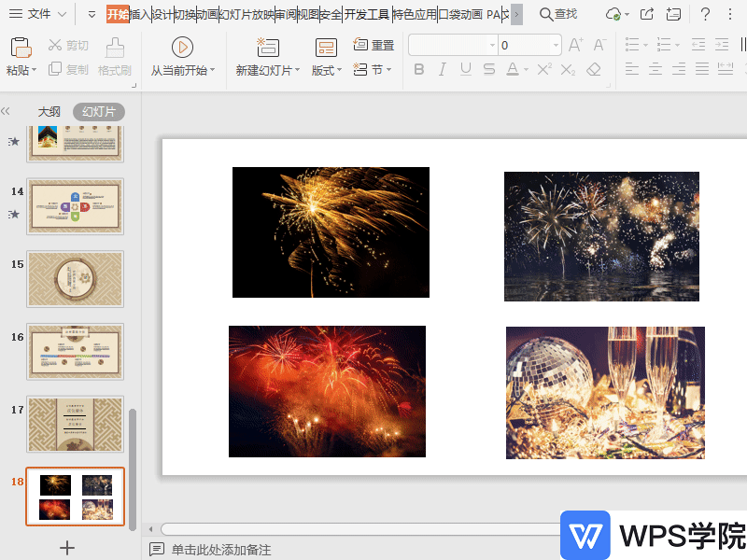Open the cloud sync status icon

tap(613, 14)
